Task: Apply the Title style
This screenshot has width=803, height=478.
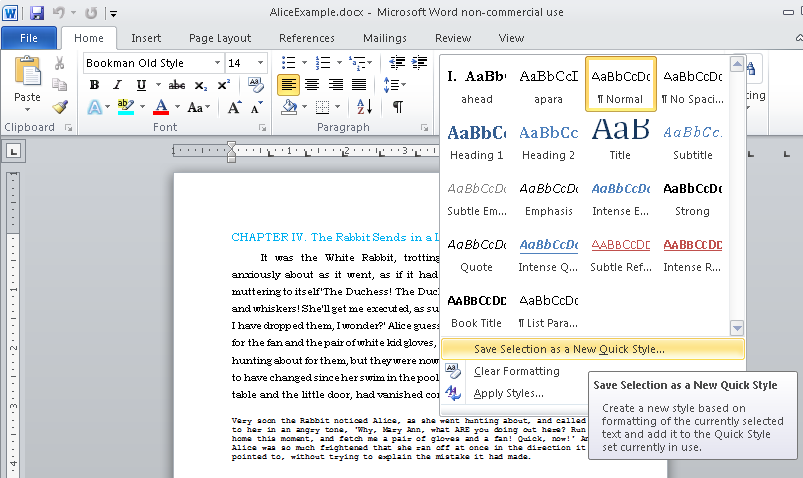Action: 620,141
